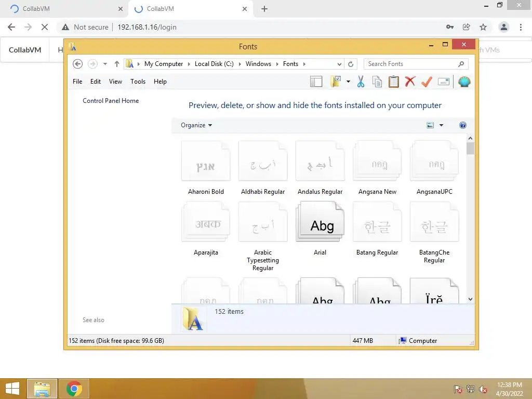Select the Arial font family

(x=320, y=229)
